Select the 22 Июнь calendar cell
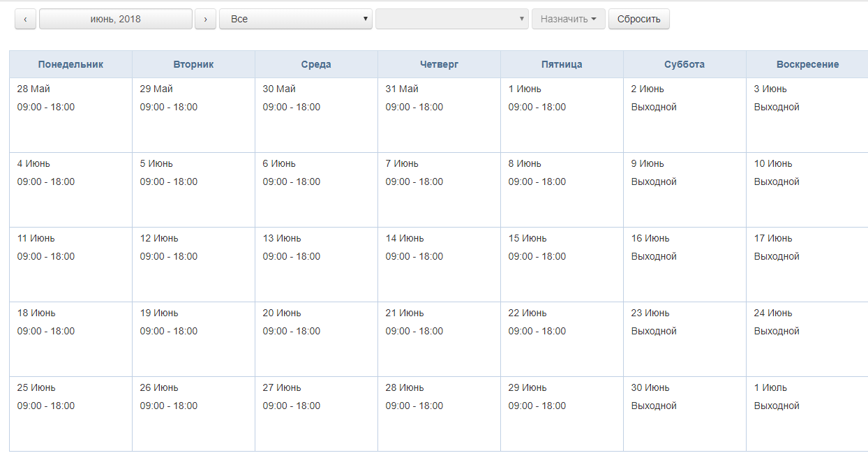868x467 pixels. pos(562,339)
